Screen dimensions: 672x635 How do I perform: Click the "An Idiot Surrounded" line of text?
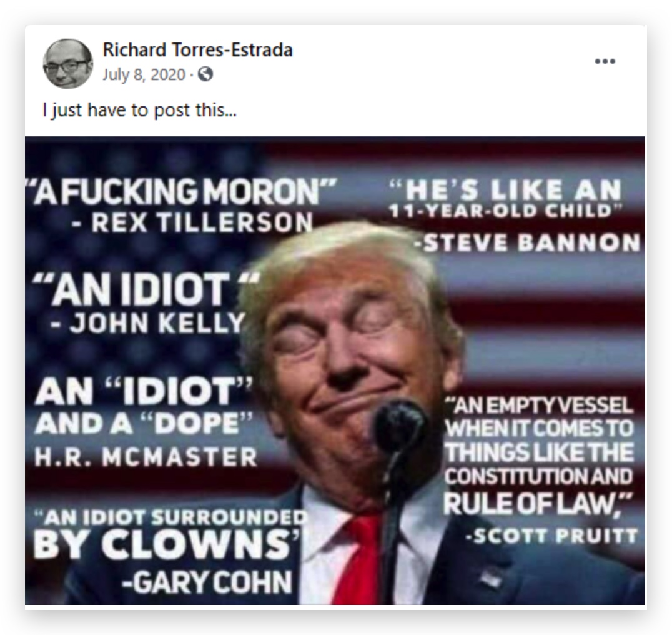[170, 518]
